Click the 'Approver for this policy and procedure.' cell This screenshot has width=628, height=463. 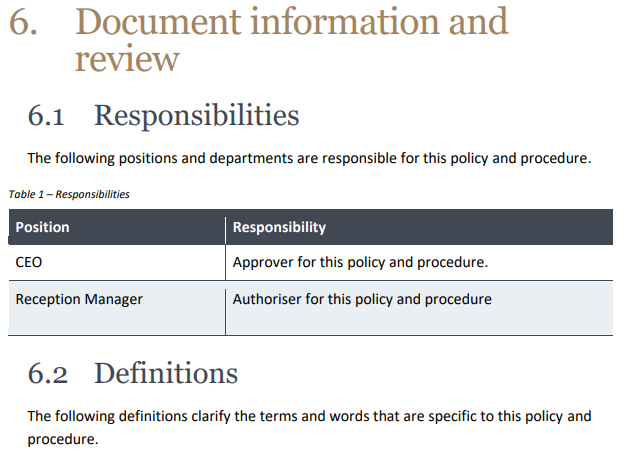click(419, 262)
